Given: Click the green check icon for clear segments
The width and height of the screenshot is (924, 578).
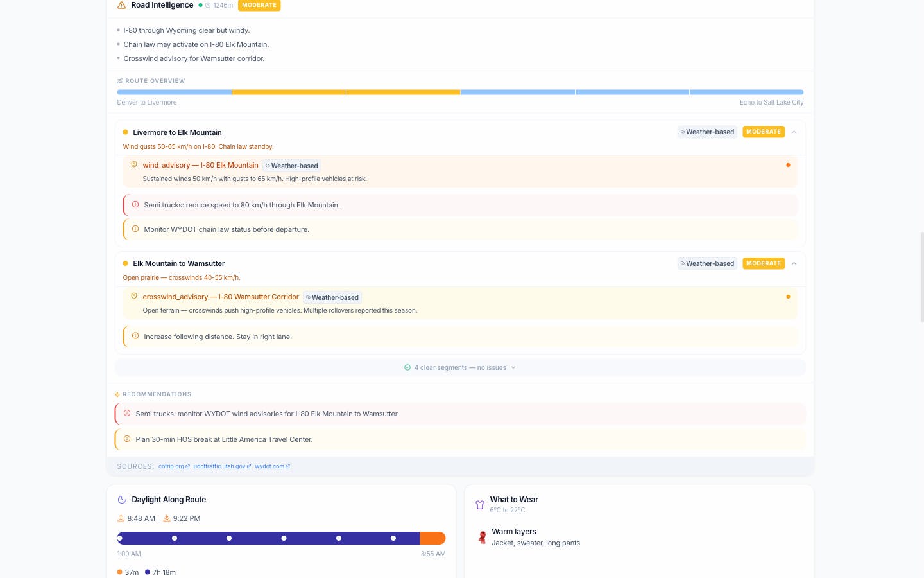Looking at the screenshot, I should [407, 367].
